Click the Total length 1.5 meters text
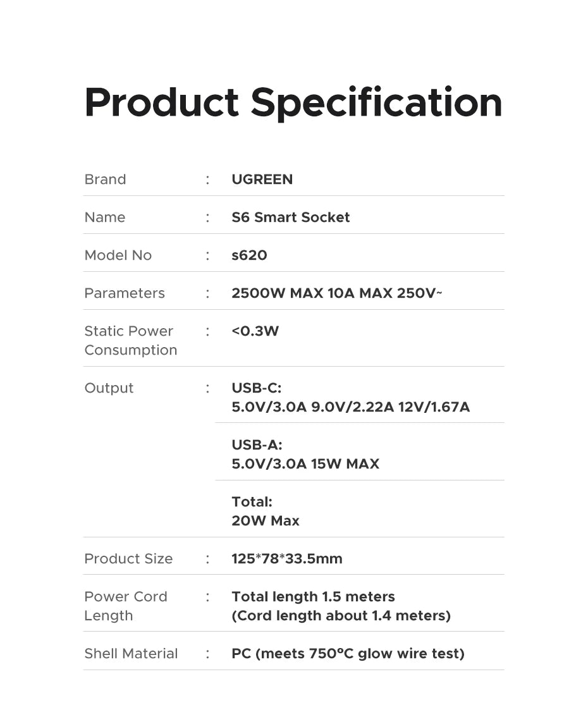 coord(313,596)
